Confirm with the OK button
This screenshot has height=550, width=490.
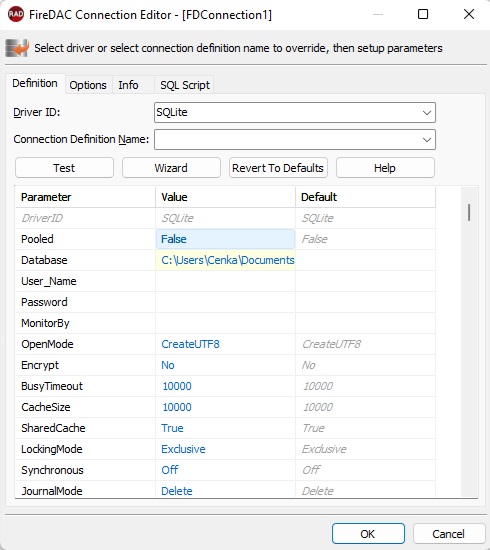(x=368, y=534)
